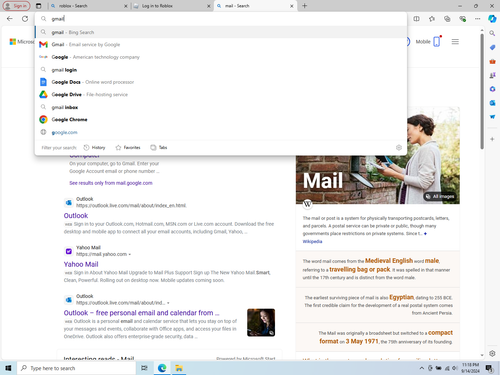Click the page vertical scrollbar

pyautogui.click(x=482, y=91)
